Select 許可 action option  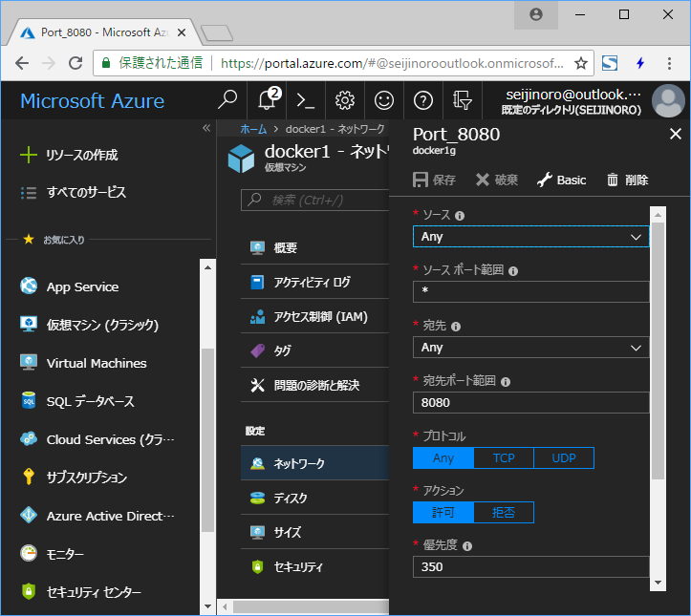click(443, 512)
